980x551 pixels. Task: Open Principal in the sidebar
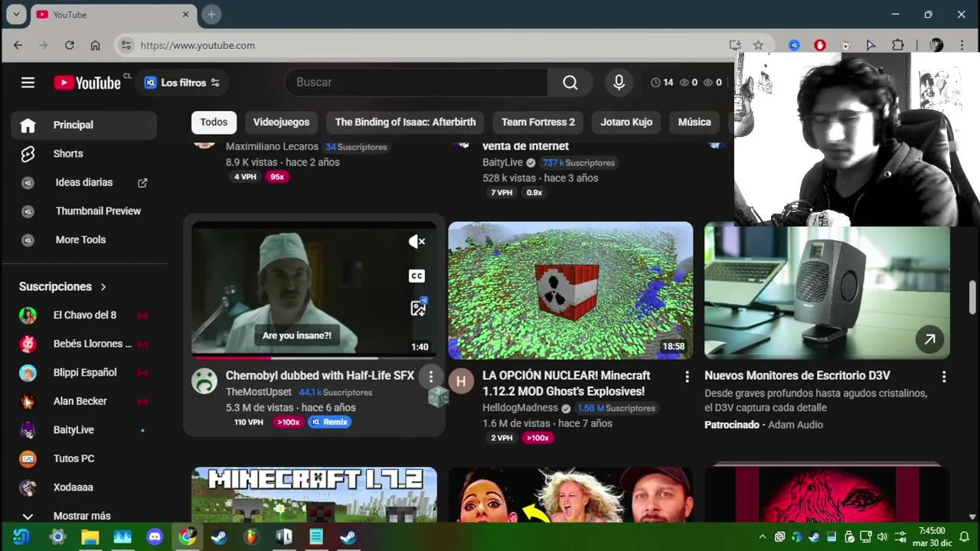(x=84, y=125)
